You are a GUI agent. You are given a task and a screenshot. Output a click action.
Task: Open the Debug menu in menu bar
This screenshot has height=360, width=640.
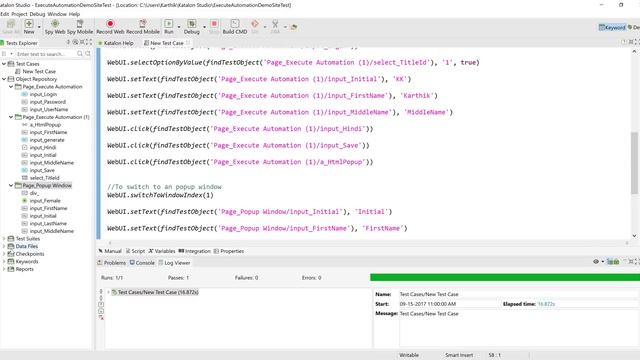(37, 14)
